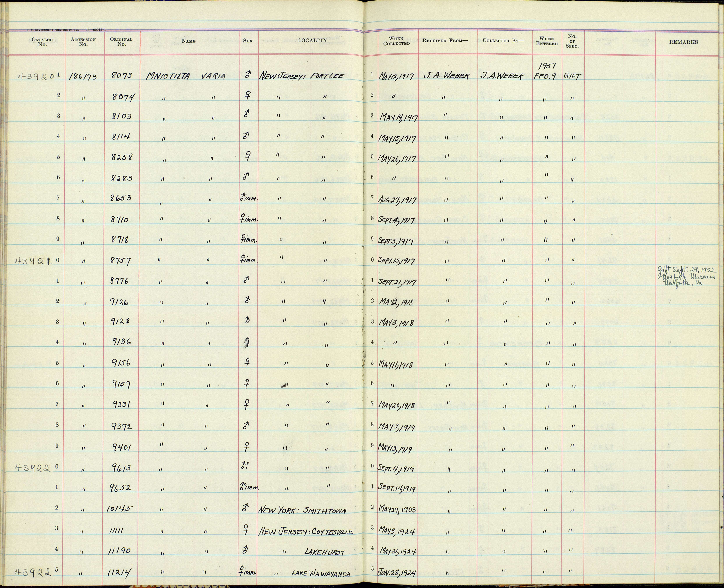Click the 'LOCALITY' column header
Screen dimensions: 724x588
pyautogui.click(x=312, y=41)
